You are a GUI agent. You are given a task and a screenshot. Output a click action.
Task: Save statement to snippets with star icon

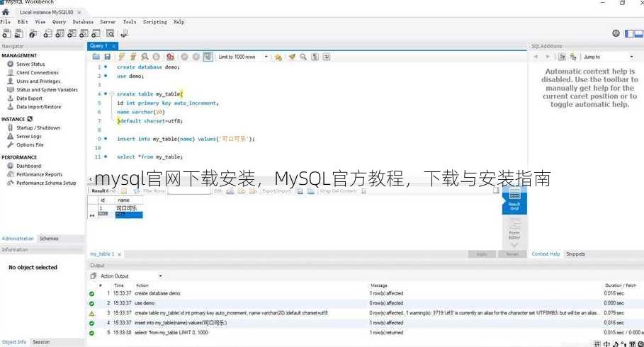click(x=278, y=57)
